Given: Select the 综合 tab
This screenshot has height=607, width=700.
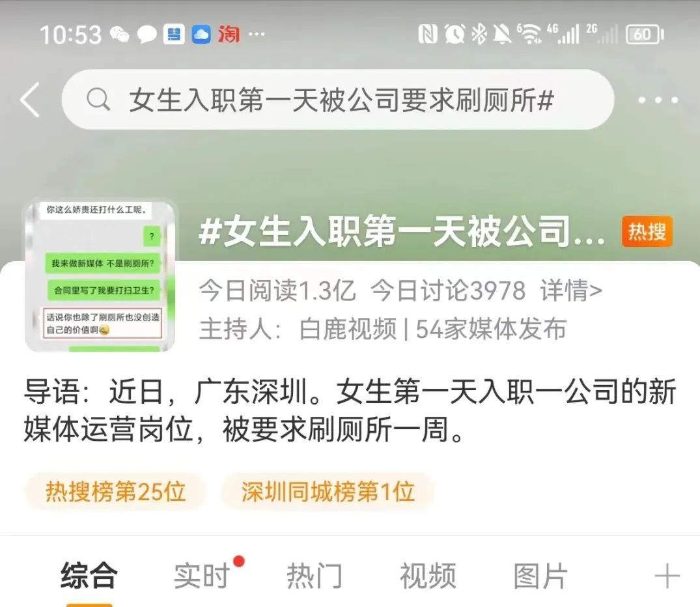Looking at the screenshot, I should [x=89, y=576].
